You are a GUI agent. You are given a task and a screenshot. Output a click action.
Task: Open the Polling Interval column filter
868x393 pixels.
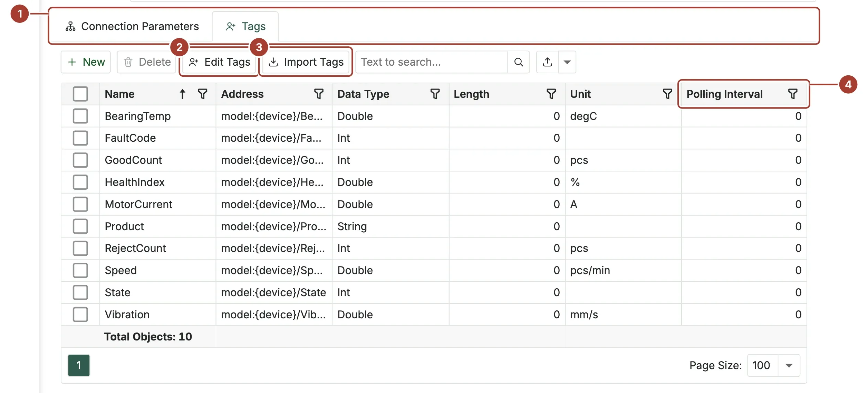pyautogui.click(x=793, y=94)
